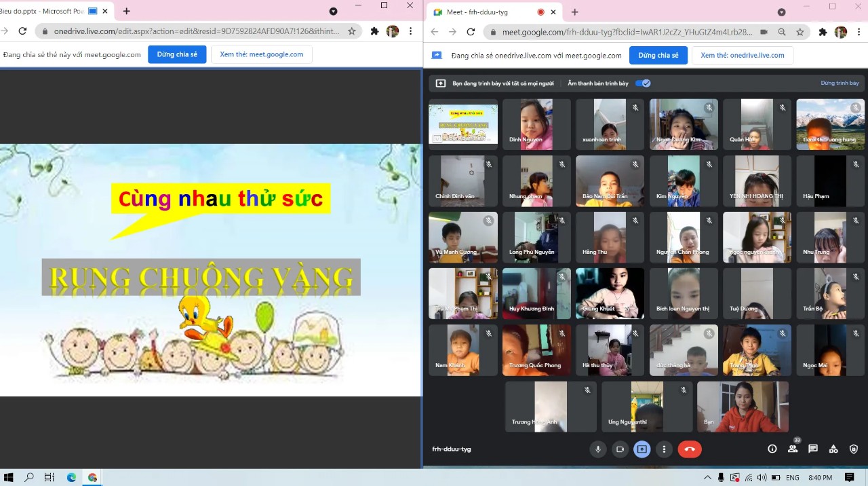
Task: Show the participants list in Meet
Action: pyautogui.click(x=792, y=449)
